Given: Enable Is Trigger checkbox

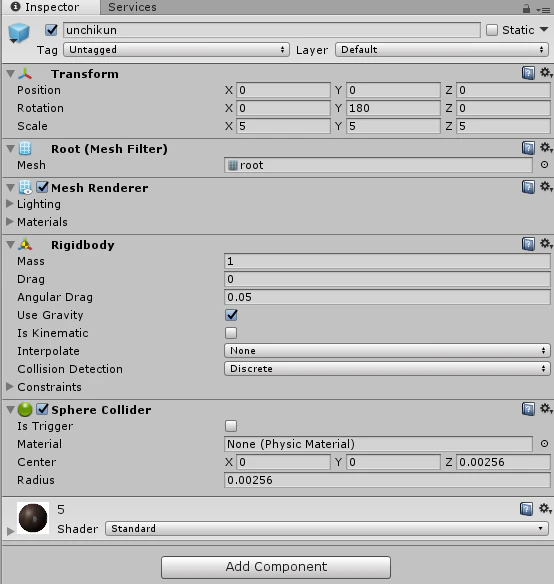Looking at the screenshot, I should [231, 426].
